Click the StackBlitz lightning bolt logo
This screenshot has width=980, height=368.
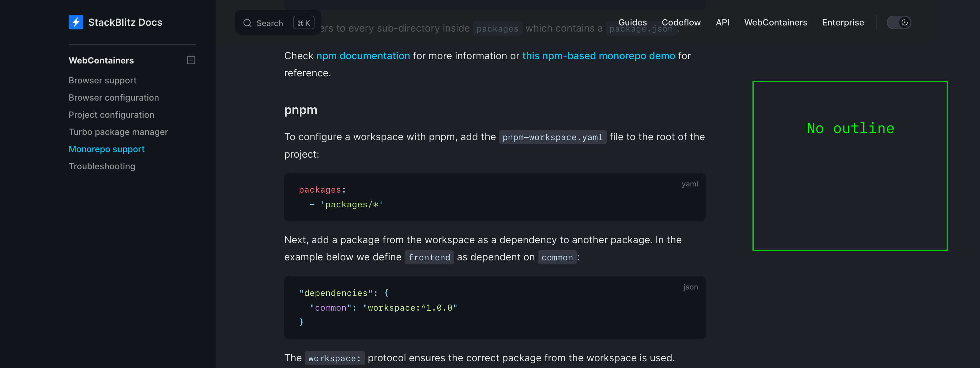click(x=76, y=22)
